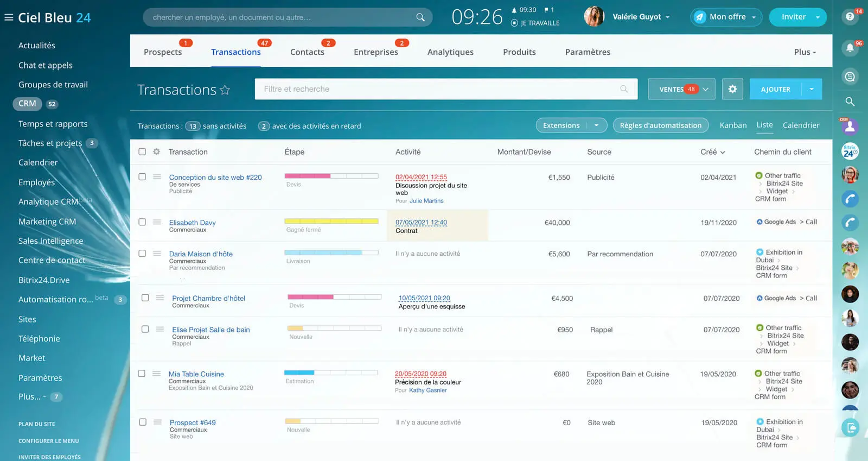Open the notifications bell icon
Image resolution: width=868 pixels, height=461 pixels.
coord(850,48)
